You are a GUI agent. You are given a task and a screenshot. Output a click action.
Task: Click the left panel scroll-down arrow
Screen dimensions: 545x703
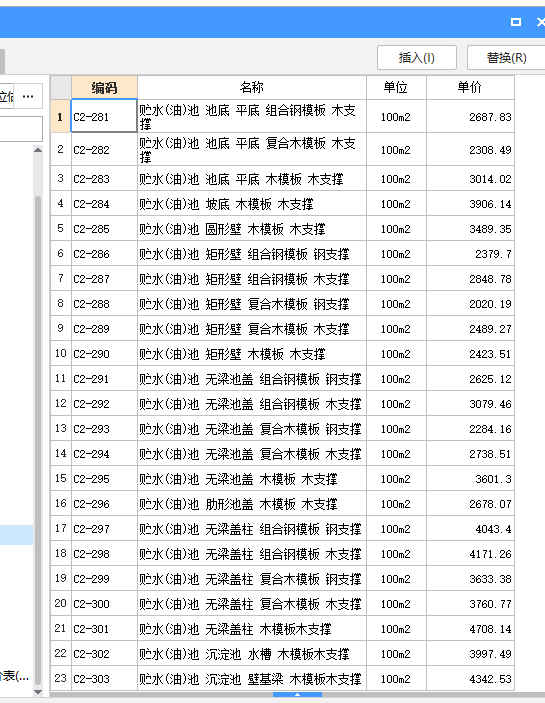pos(38,692)
